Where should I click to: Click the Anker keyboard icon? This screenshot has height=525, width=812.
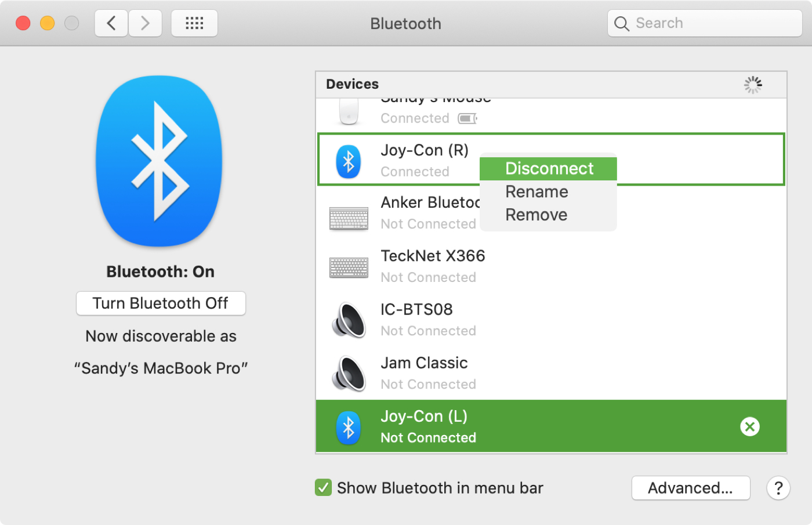[349, 219]
